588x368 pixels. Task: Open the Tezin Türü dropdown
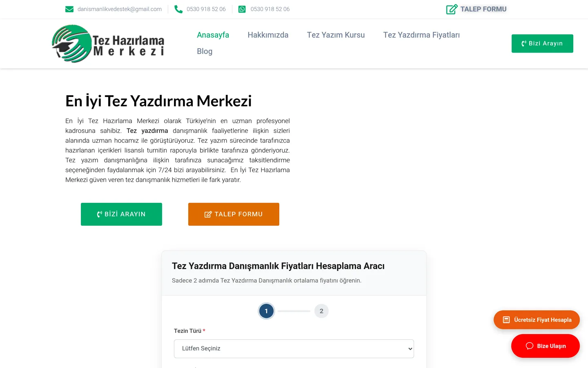pos(294,349)
